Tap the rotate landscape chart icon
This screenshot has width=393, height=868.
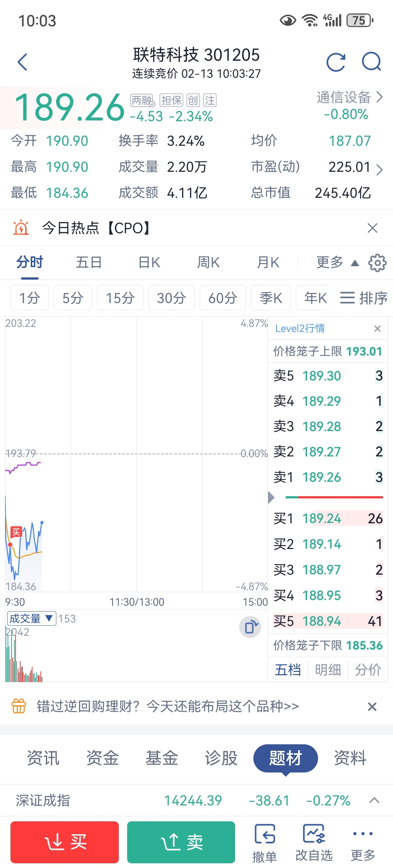click(x=250, y=627)
